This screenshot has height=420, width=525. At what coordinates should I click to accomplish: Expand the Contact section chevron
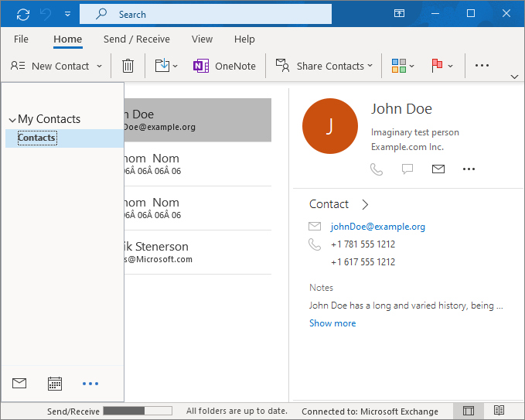pos(365,204)
